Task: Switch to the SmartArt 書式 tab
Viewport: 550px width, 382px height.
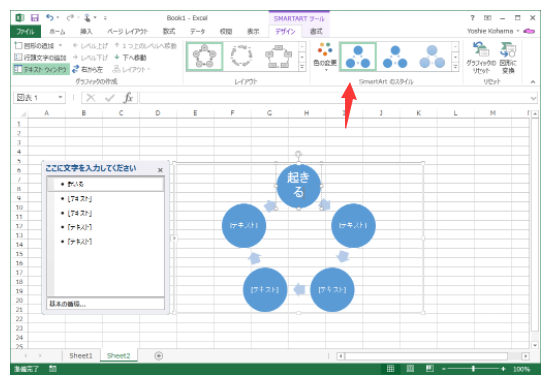Action: pos(316,32)
